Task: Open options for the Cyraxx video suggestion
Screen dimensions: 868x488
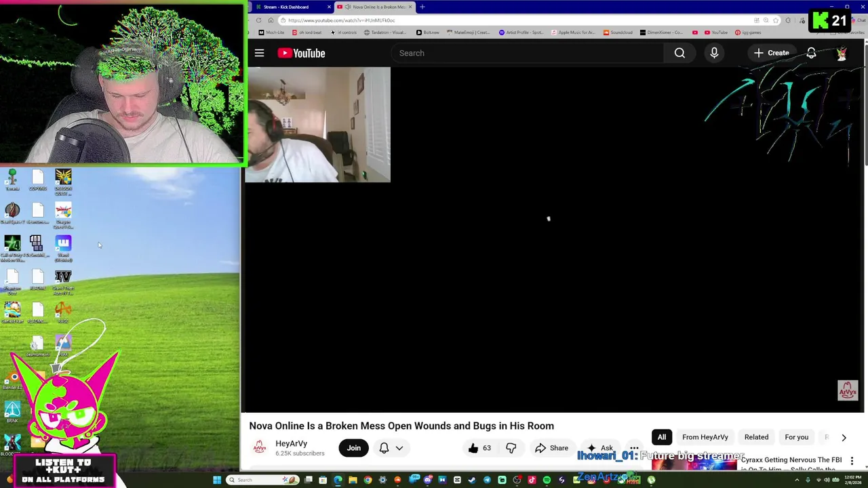Action: coord(852,462)
